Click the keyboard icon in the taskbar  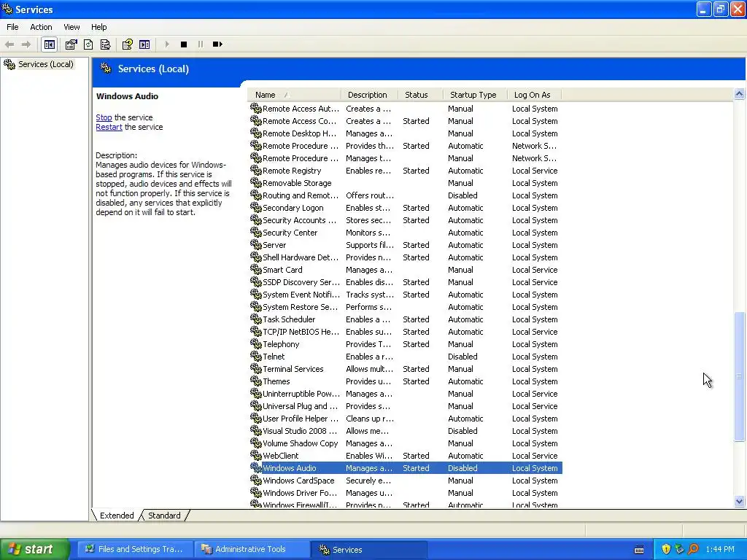[639, 550]
